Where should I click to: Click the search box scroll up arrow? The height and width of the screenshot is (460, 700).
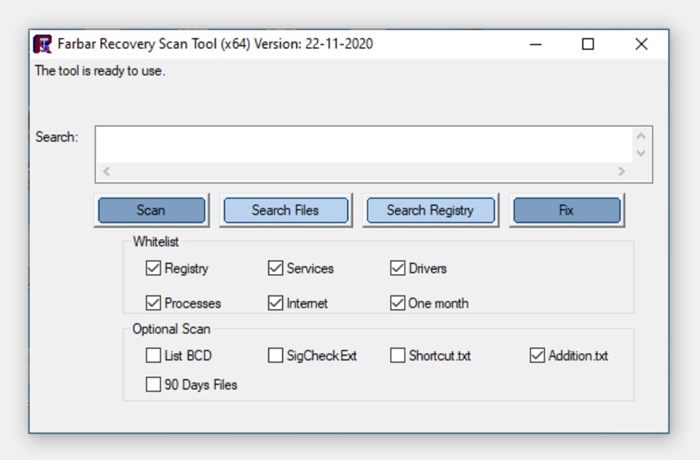click(641, 136)
